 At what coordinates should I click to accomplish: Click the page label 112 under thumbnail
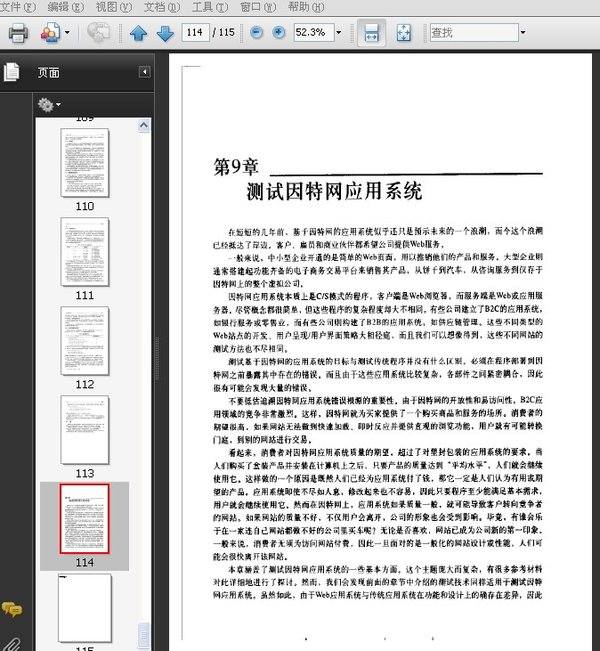[x=85, y=384]
